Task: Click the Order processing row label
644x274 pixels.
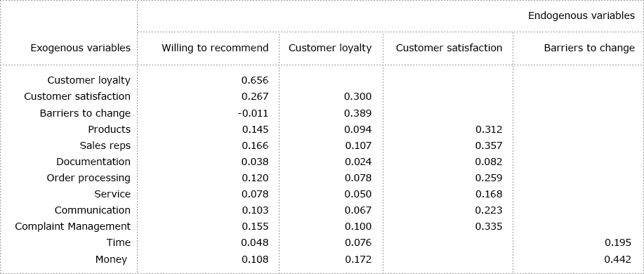Action: 88,178
